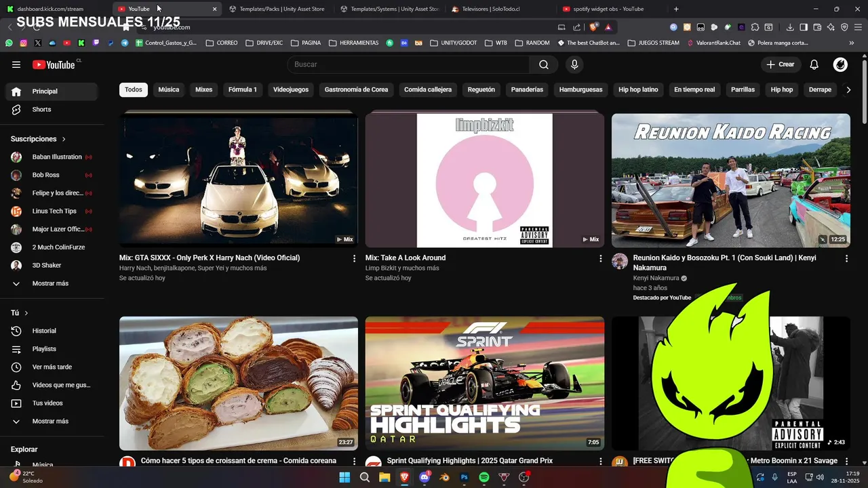Open Windows Start menu
868x488 pixels.
click(344, 477)
